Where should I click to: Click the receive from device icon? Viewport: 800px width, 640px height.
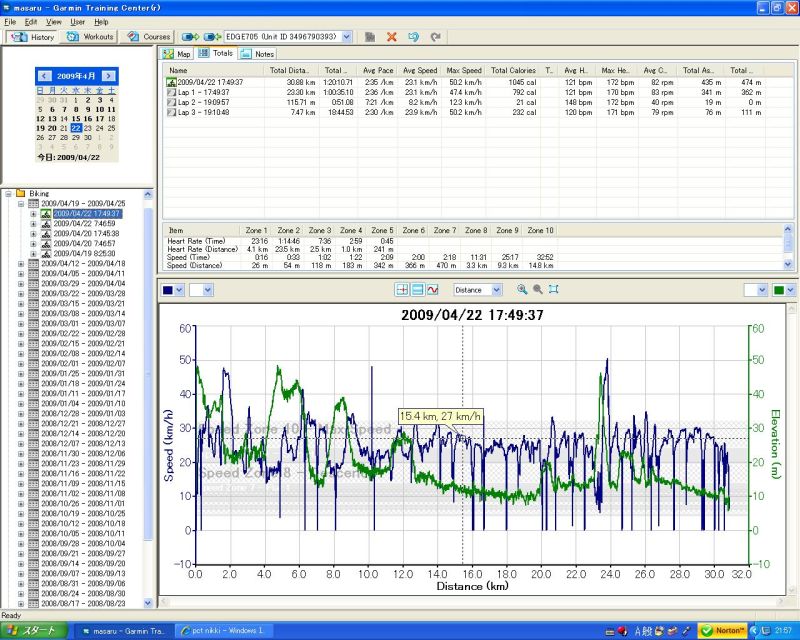[211, 37]
